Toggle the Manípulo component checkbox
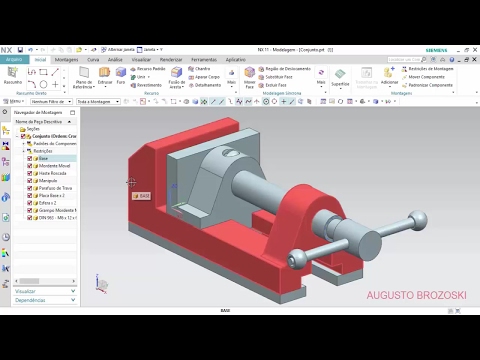Image resolution: width=480 pixels, height=360 pixels. pyautogui.click(x=30, y=181)
